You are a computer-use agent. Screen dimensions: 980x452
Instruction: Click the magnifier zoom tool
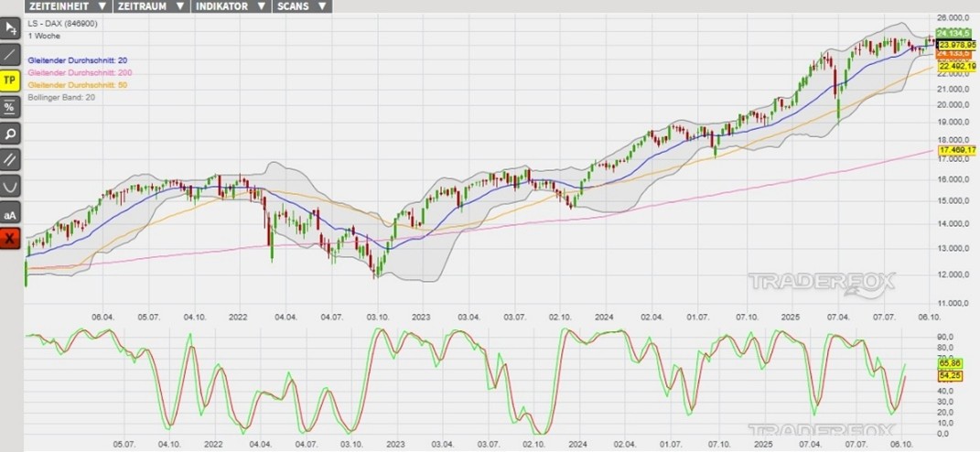[10, 134]
